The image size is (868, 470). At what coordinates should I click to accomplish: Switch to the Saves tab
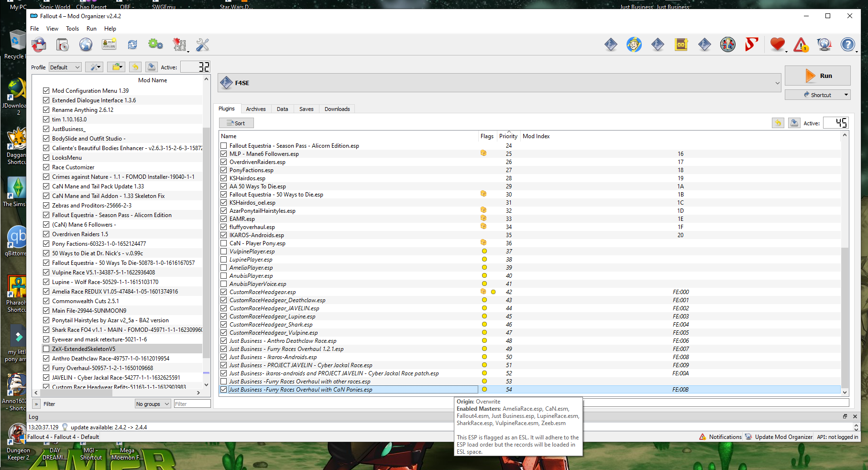pos(307,109)
